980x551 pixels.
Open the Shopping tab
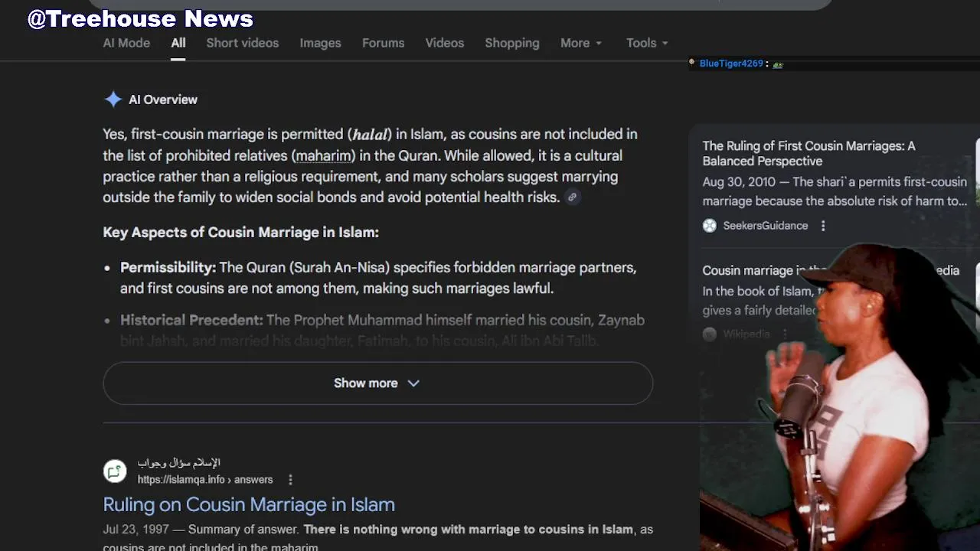click(x=512, y=43)
